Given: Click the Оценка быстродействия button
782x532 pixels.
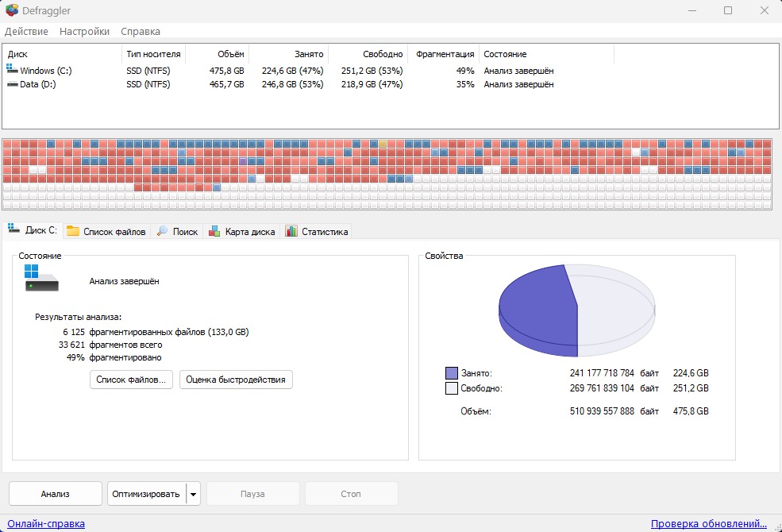Looking at the screenshot, I should coord(236,380).
